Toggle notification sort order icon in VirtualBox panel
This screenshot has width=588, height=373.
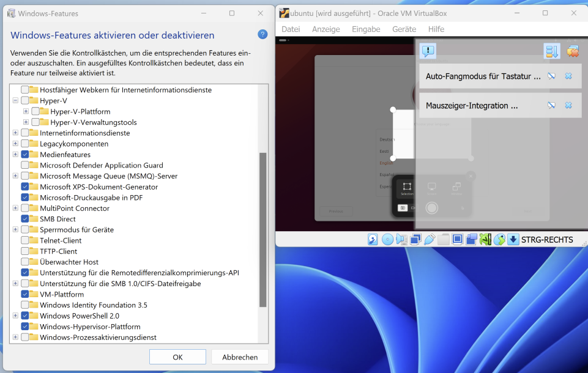[552, 51]
